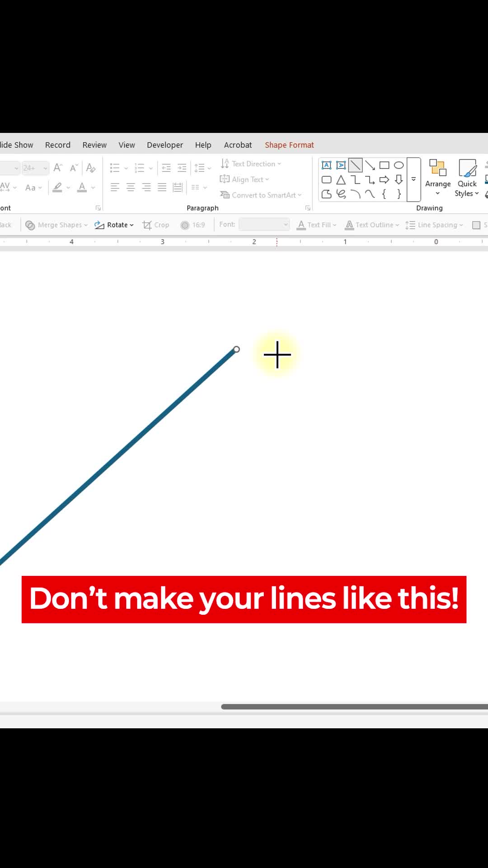Select the straight Line shape
Viewport: 488px width, 868px height.
355,165
